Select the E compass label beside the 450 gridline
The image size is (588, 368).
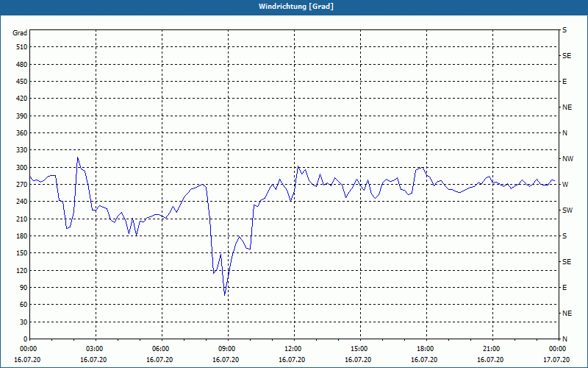[x=564, y=82]
